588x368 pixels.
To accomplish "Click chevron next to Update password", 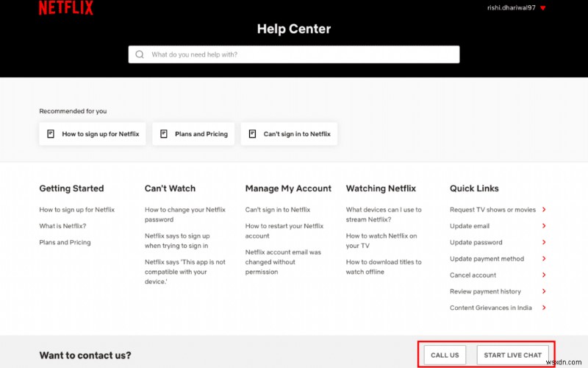I will coord(544,242).
